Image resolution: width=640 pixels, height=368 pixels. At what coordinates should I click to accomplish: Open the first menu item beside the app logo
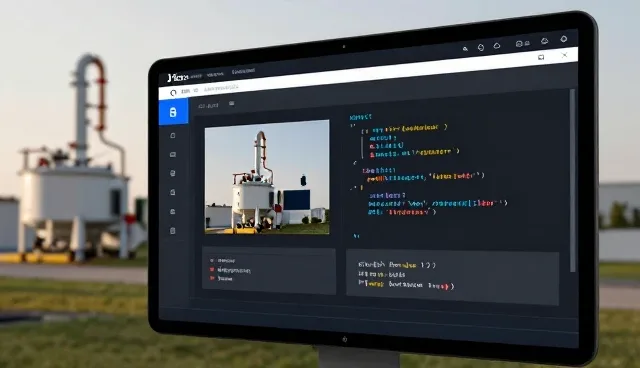[x=196, y=76]
